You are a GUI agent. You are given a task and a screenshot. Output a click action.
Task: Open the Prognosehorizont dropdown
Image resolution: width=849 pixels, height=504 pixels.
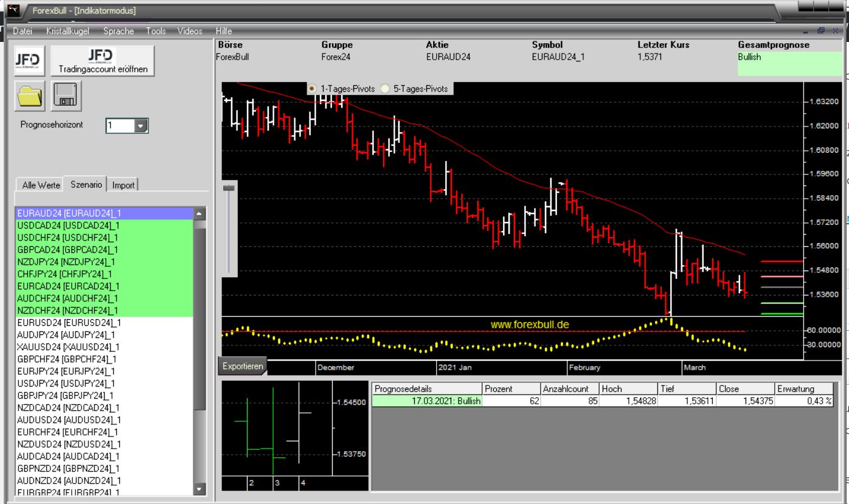[141, 126]
